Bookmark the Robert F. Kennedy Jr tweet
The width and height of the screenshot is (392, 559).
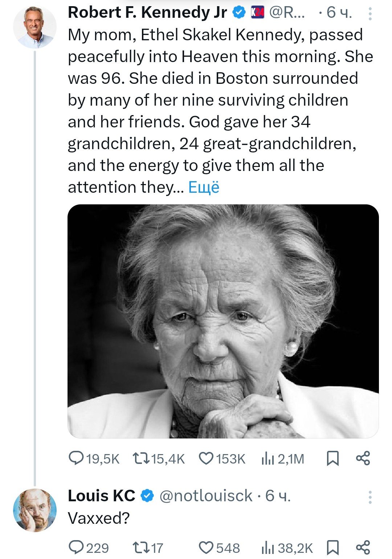tap(333, 458)
